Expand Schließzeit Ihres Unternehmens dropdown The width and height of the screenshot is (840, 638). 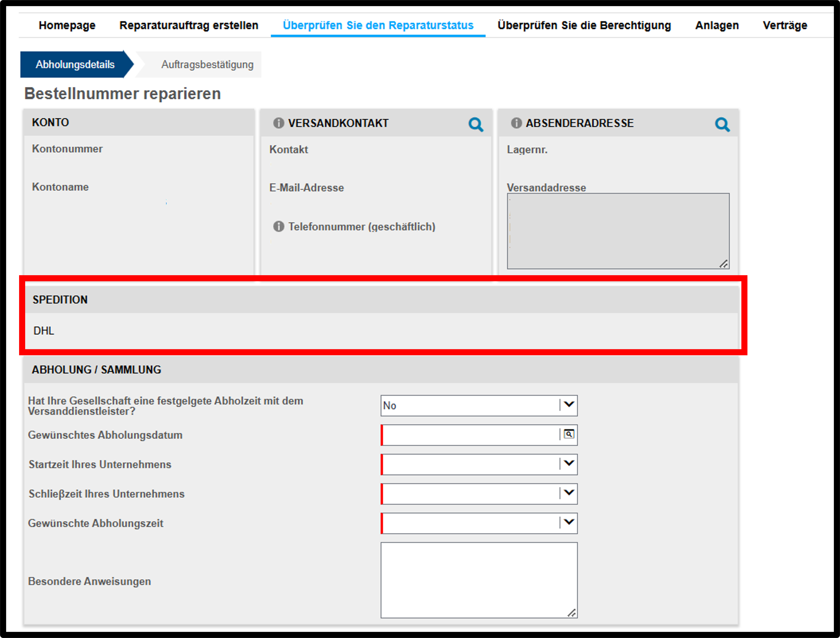[x=479, y=494]
